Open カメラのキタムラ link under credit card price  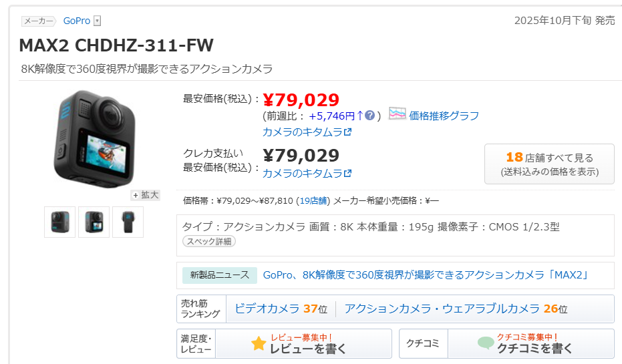click(303, 174)
